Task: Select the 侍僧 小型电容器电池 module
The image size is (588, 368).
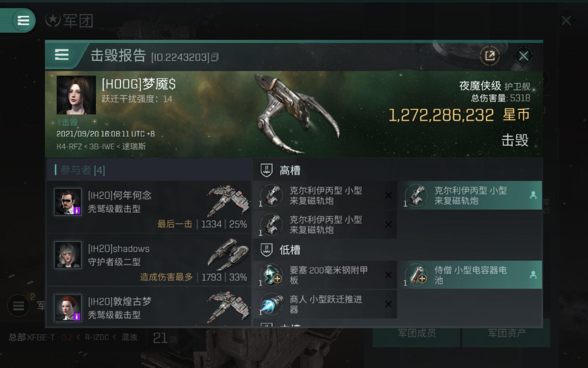Action: [470, 275]
